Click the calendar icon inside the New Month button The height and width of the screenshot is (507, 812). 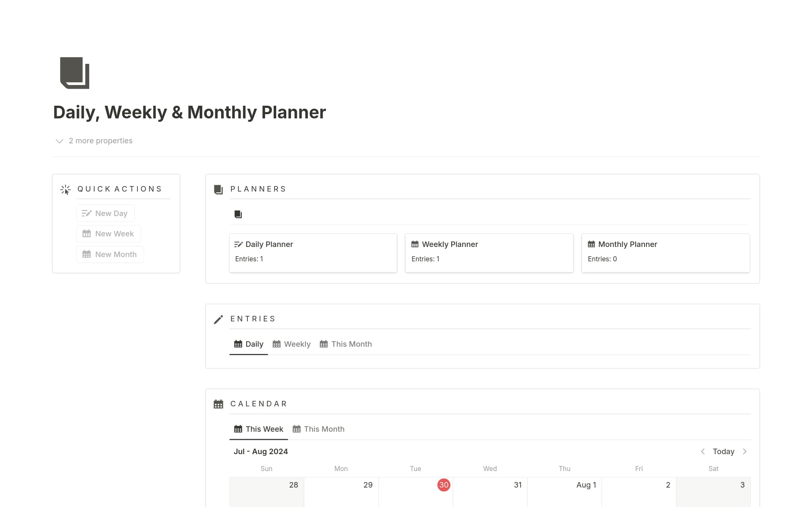[87, 254]
